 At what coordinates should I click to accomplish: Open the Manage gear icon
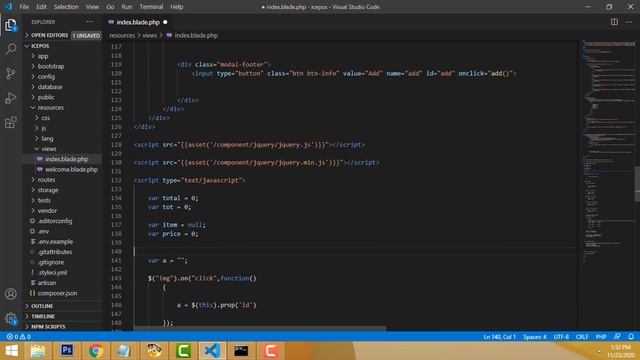coord(11,318)
